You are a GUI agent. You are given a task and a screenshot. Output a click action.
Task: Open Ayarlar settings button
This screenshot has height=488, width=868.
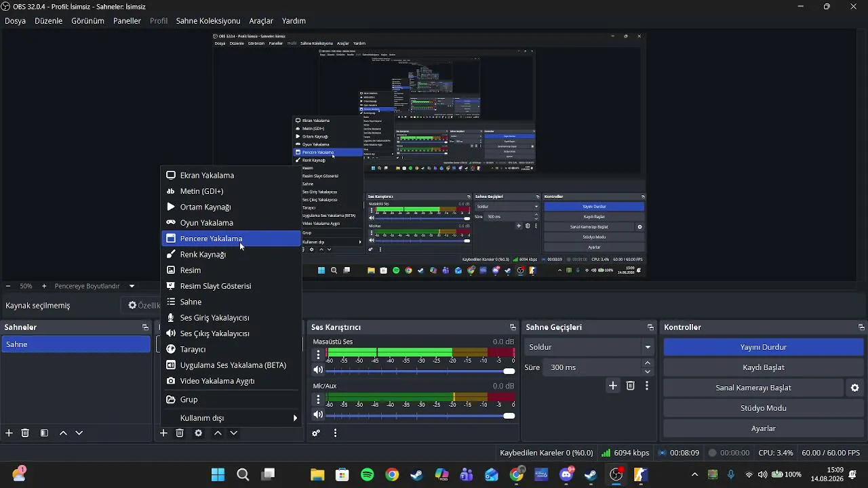[764, 428]
